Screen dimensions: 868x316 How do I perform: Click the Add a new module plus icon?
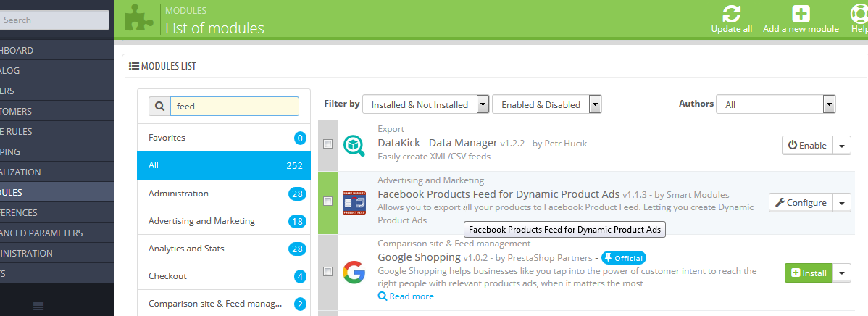pos(801,13)
